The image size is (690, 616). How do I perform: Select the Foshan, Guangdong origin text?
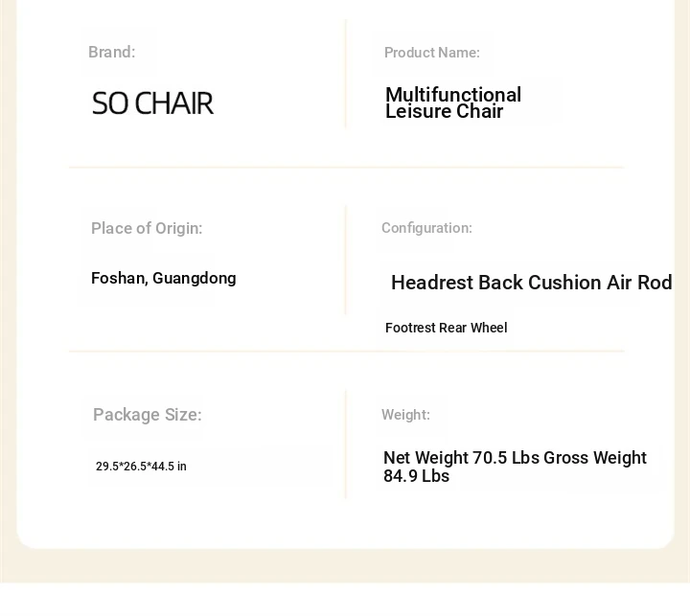pos(163,279)
